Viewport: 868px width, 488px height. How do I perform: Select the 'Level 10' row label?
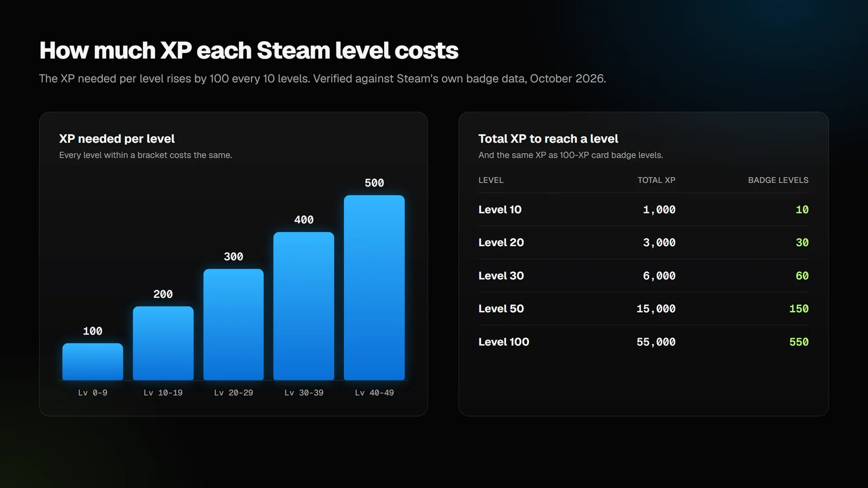pos(500,210)
